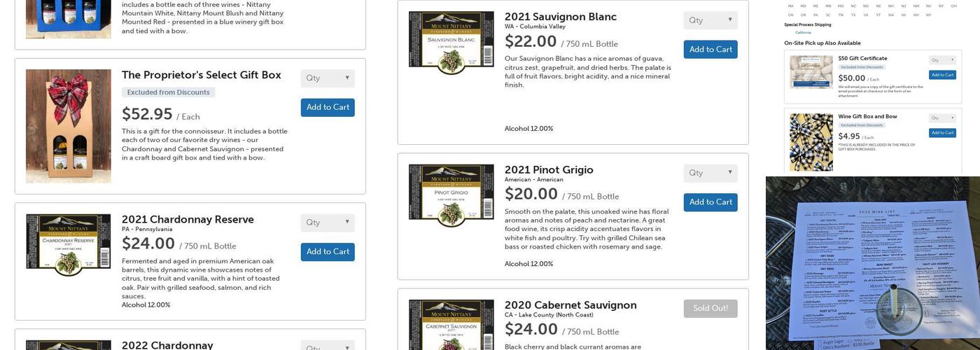Add 2021 Pinot Grigio to cart
Image resolution: width=980 pixels, height=350 pixels.
(x=710, y=202)
